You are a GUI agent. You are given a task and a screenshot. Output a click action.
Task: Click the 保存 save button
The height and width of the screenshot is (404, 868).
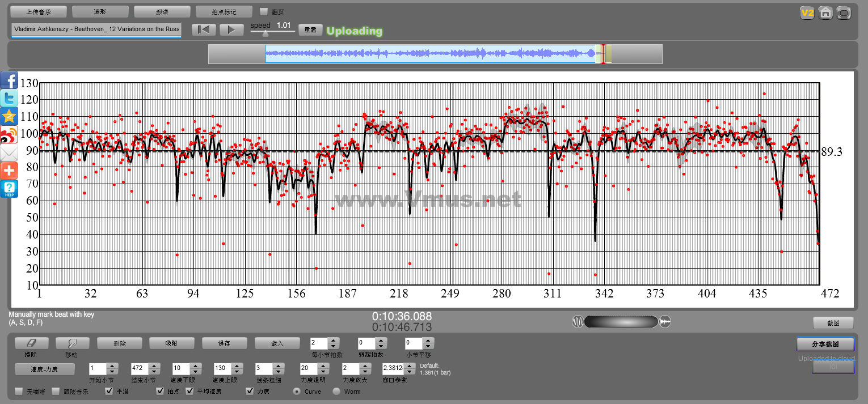pyautogui.click(x=224, y=343)
